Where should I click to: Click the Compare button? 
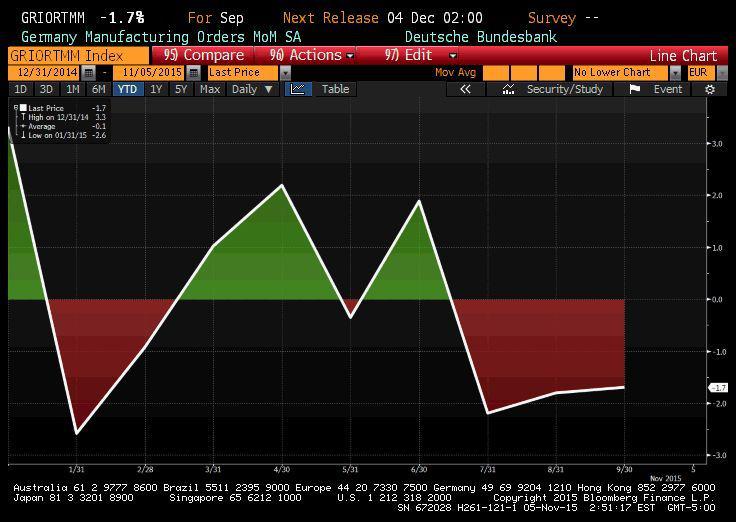pyautogui.click(x=203, y=55)
